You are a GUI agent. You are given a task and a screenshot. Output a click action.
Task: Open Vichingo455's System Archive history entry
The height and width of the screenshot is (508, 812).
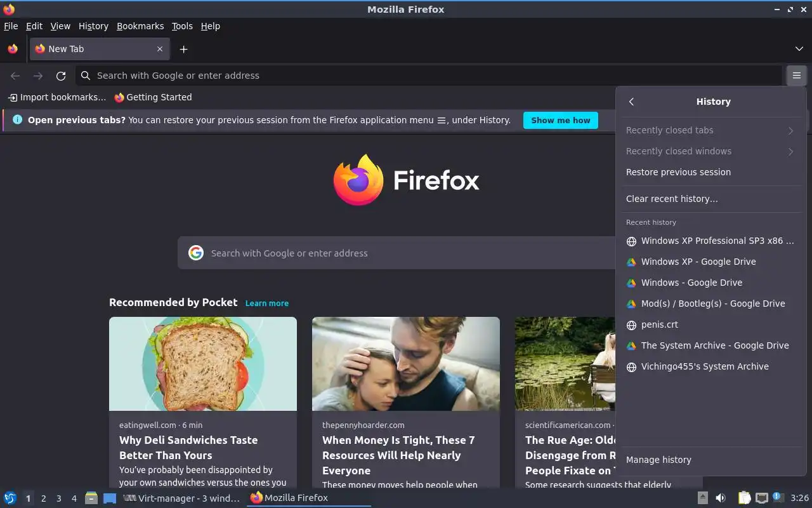[x=711, y=366]
